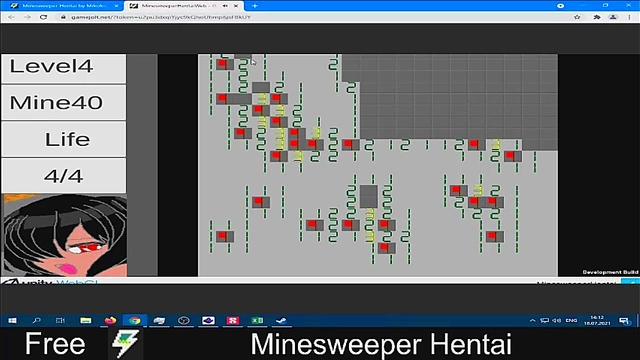The height and width of the screenshot is (360, 640).
Task: Reload the gamejolt page
Action: coord(44,17)
